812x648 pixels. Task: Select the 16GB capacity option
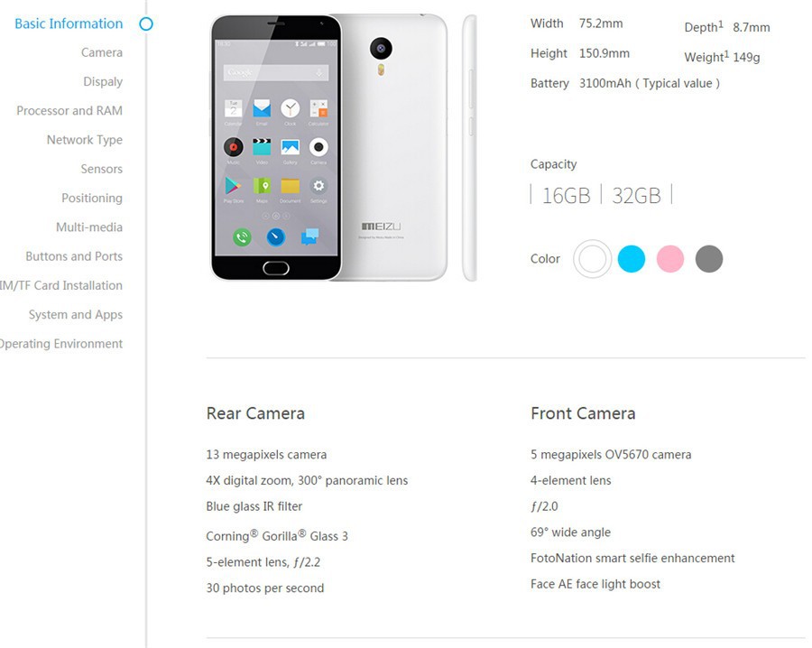pyautogui.click(x=566, y=195)
